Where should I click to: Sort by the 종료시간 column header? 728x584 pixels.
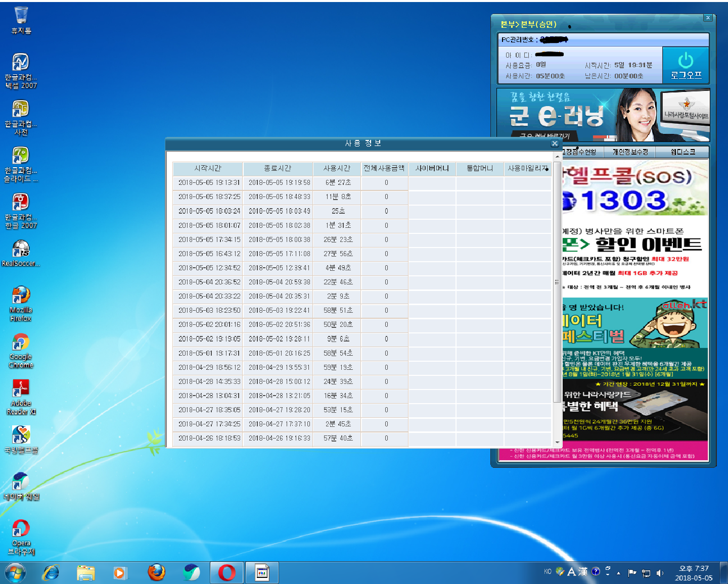pyautogui.click(x=278, y=168)
